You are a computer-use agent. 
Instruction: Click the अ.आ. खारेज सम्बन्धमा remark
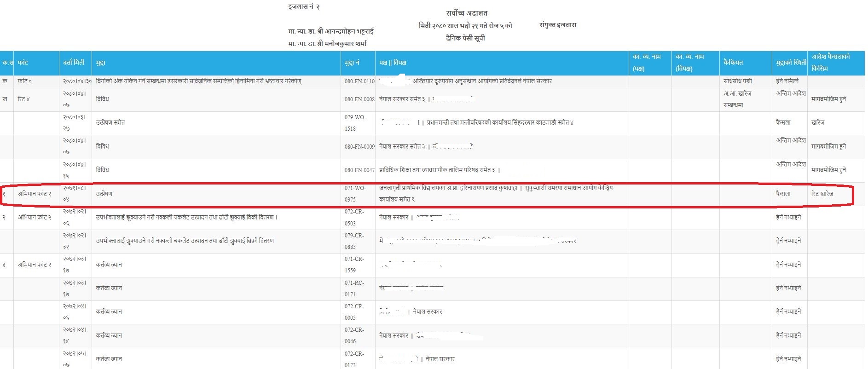tap(737, 99)
